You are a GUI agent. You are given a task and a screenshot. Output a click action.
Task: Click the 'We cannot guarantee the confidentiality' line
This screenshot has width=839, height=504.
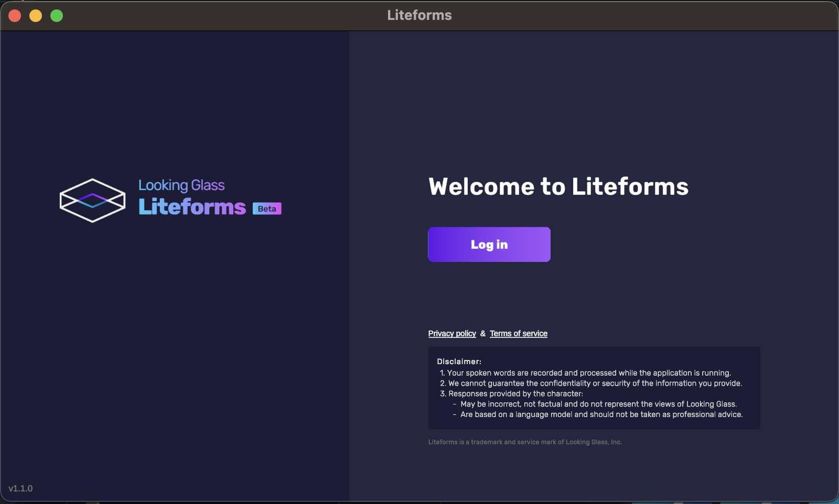(591, 384)
